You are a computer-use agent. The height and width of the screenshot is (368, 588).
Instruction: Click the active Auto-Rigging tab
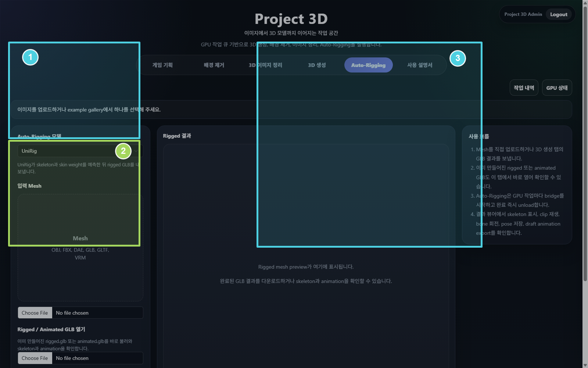(x=368, y=65)
